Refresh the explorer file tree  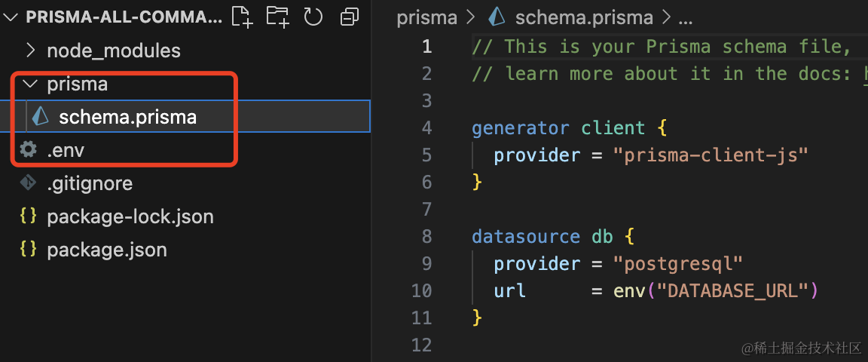[313, 17]
